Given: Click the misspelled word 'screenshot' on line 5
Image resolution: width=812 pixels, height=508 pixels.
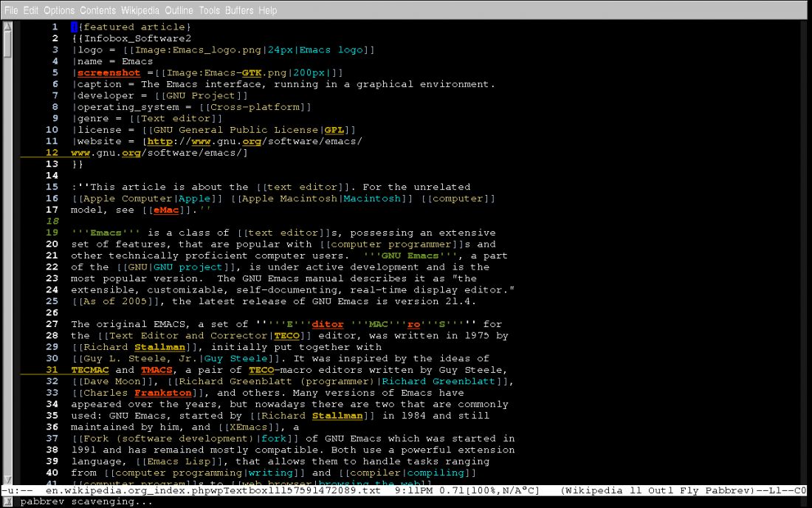Looking at the screenshot, I should pos(109,72).
